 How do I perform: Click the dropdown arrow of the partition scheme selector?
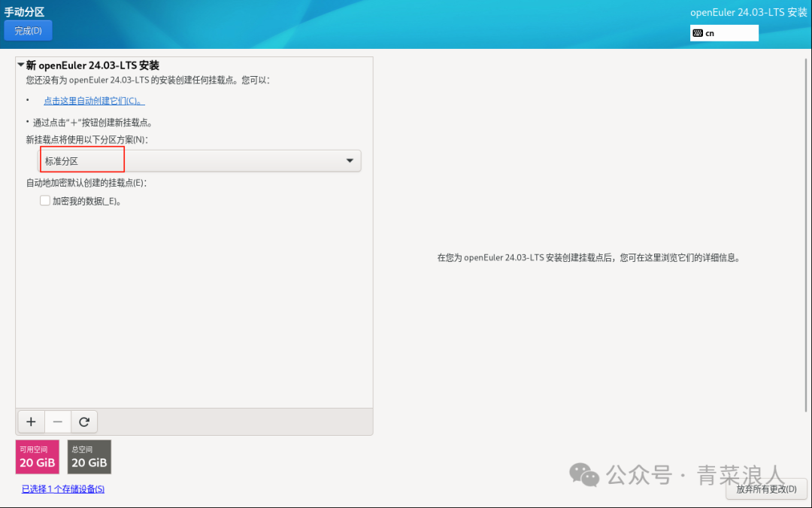349,160
